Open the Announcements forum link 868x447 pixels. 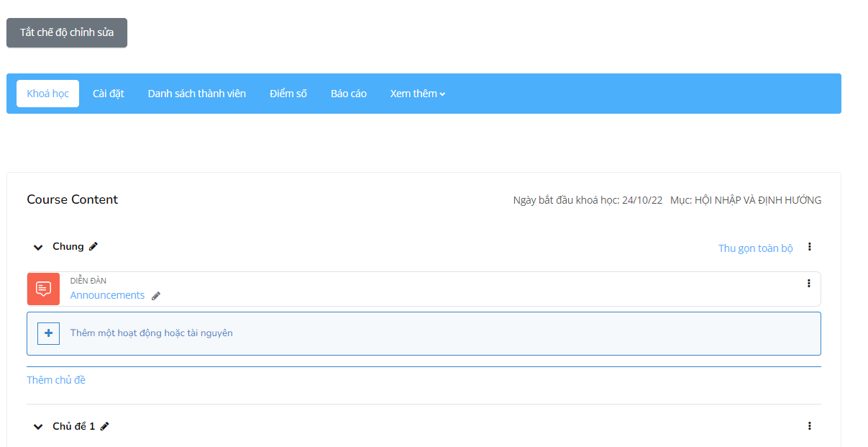pyautogui.click(x=107, y=295)
